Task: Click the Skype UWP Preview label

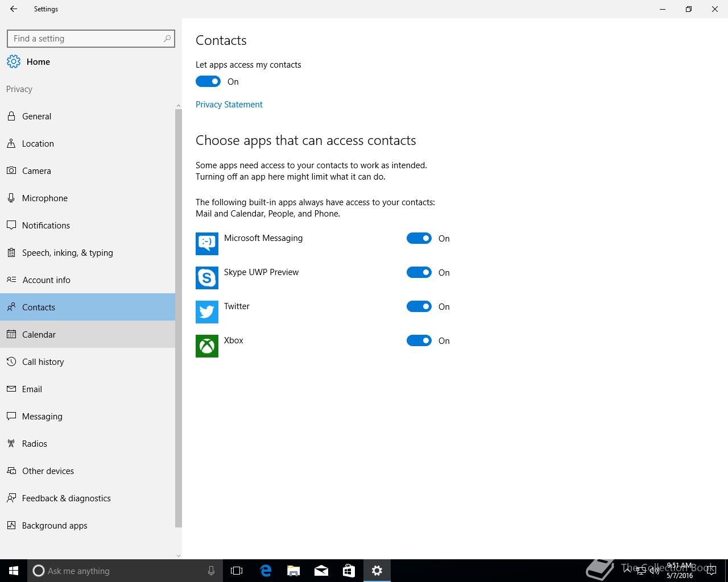Action: (261, 272)
